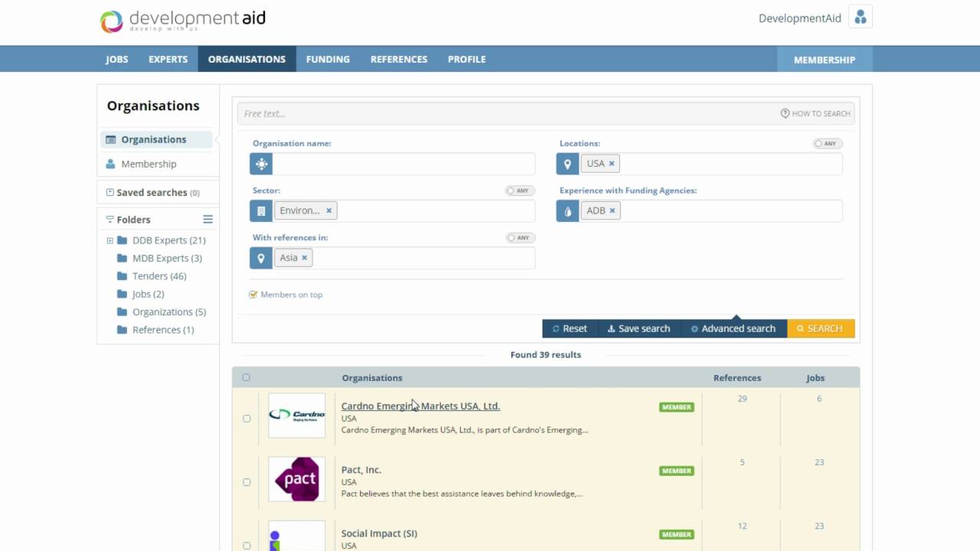Remove the Asia reference tag

304,258
